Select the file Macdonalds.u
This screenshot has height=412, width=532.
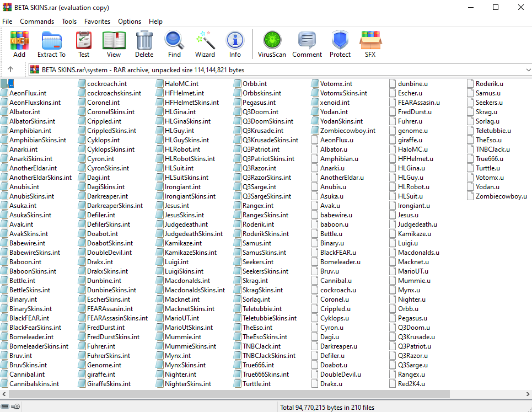coord(418,252)
